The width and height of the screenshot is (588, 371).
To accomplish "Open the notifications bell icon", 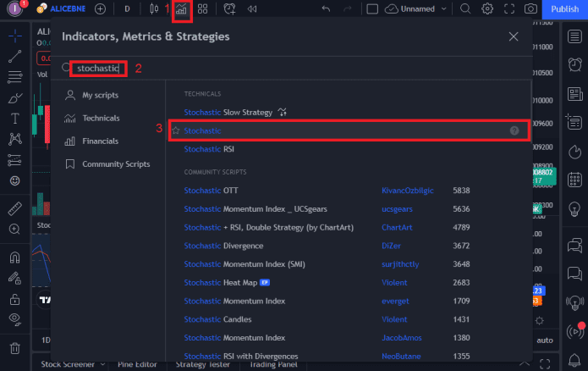I will point(574,360).
